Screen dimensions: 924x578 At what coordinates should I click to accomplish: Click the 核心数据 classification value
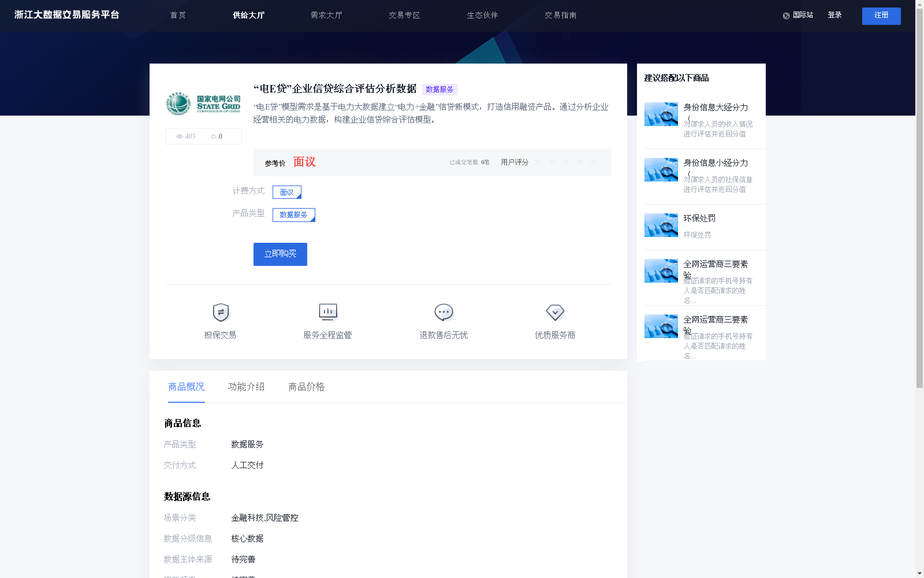point(247,539)
